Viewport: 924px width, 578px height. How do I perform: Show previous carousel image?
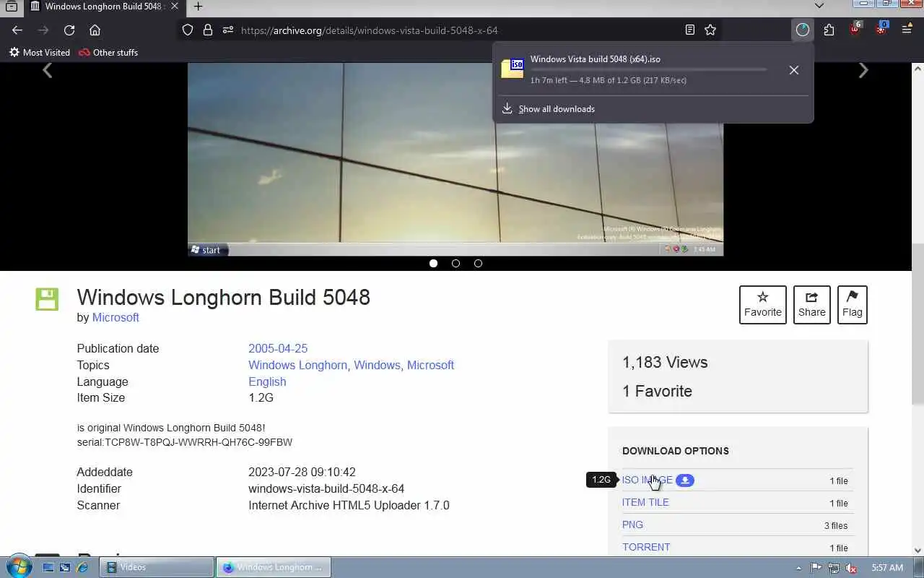(48, 70)
